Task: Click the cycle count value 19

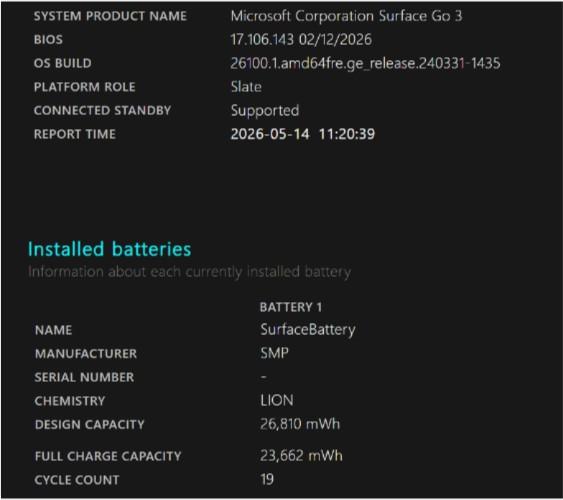Action: 267,480
